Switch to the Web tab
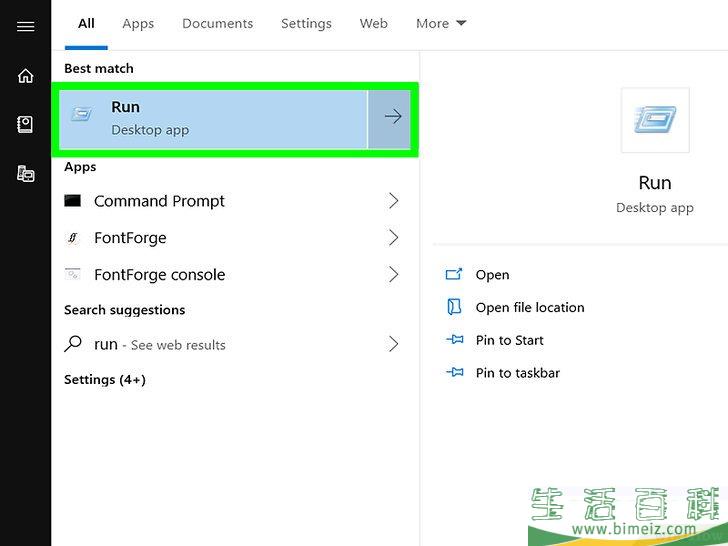The image size is (728, 546). [x=374, y=24]
